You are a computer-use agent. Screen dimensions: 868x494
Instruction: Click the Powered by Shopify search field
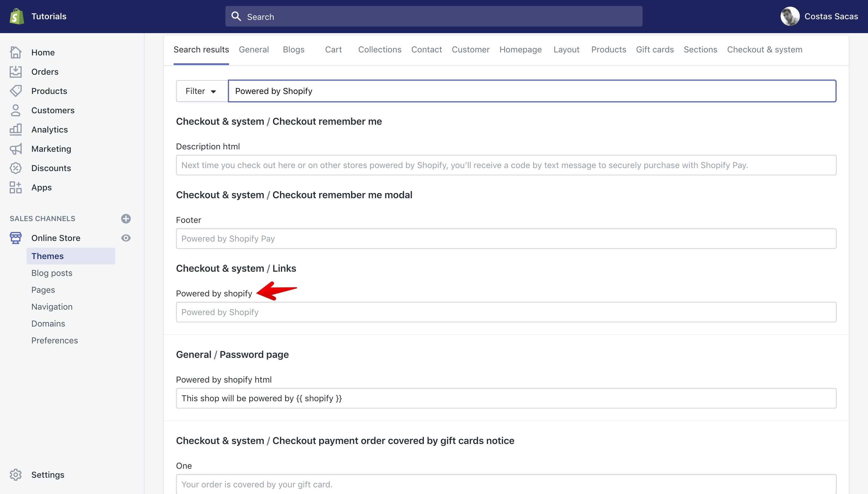tap(532, 91)
